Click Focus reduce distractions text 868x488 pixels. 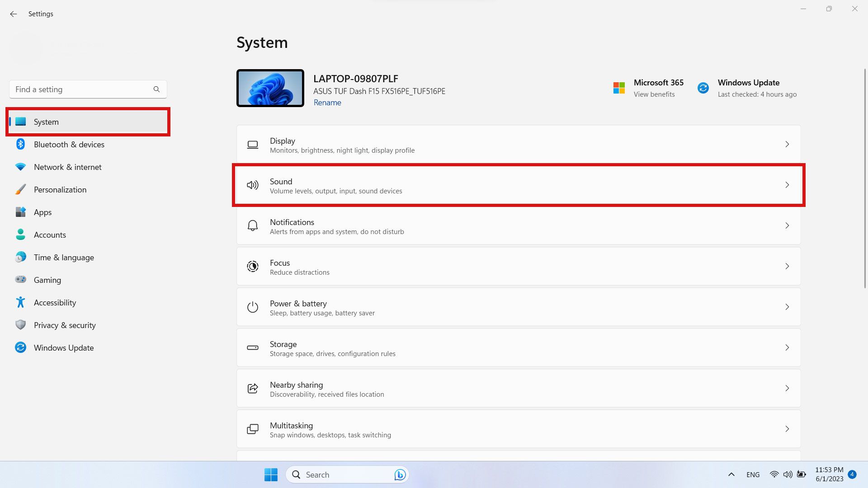point(300,272)
